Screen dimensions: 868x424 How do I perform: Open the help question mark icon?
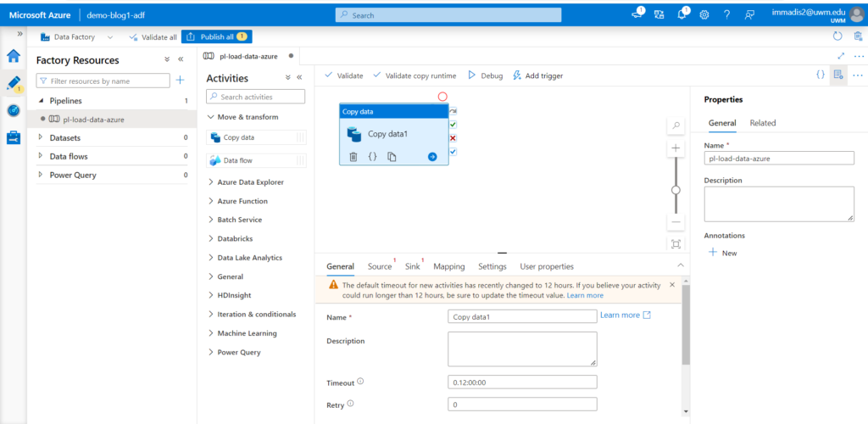tap(726, 15)
